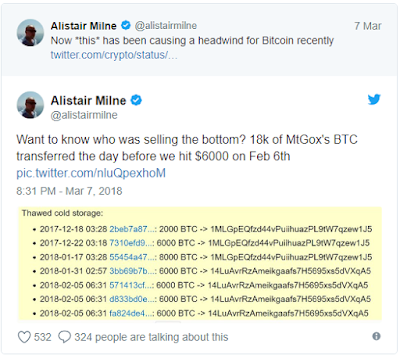
Task: Open Alistair Milne's small profile avatar at top
Action: coord(30,33)
